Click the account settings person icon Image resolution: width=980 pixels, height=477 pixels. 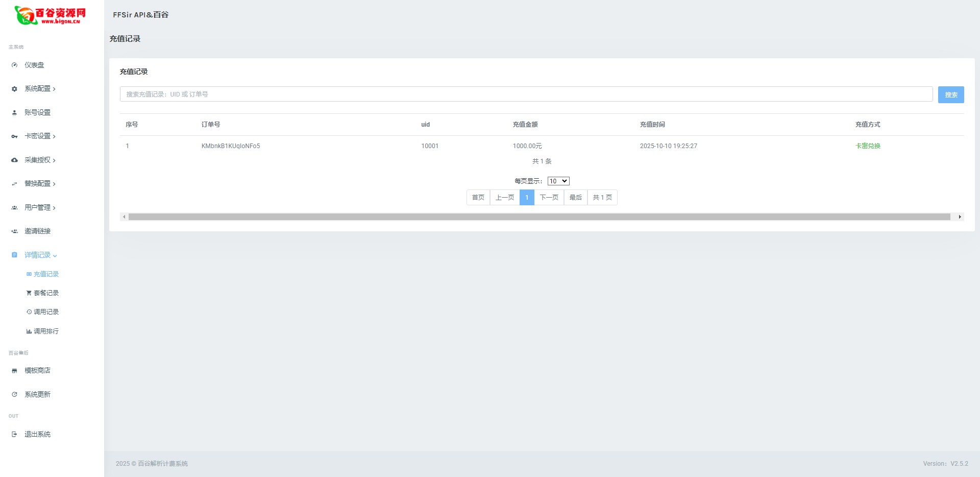point(14,113)
